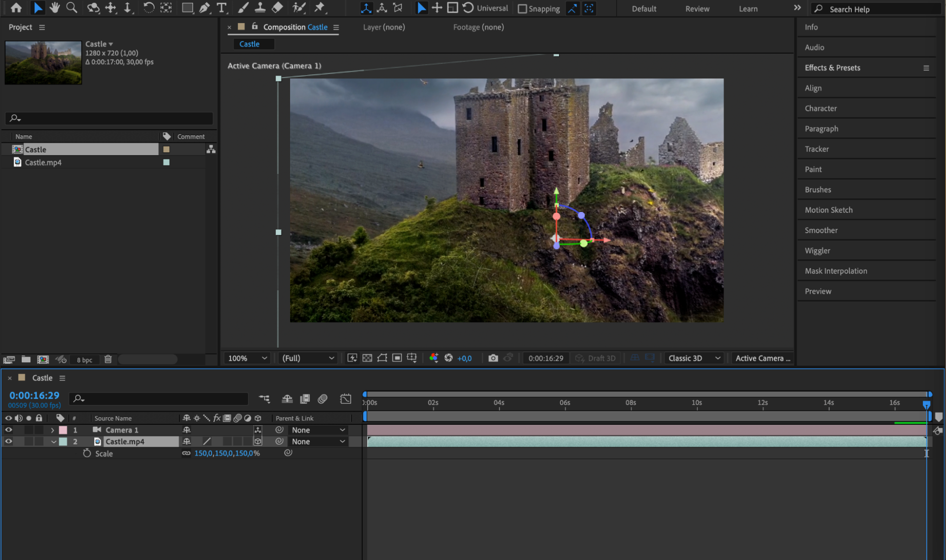The height and width of the screenshot is (560, 946).
Task: Select Castle.mp4 in the Project panel
Action: point(43,162)
